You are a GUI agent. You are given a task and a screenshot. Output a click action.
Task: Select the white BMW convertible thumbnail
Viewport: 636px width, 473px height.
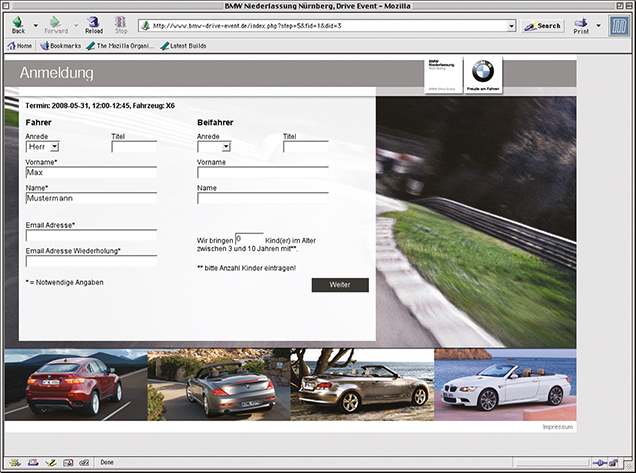pos(505,384)
